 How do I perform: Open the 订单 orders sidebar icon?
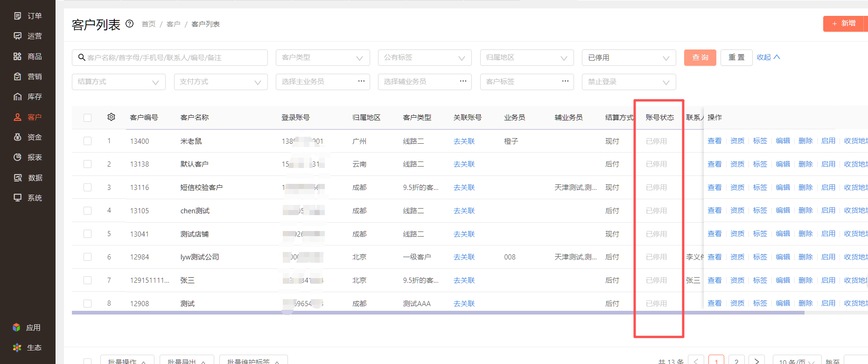[x=18, y=16]
